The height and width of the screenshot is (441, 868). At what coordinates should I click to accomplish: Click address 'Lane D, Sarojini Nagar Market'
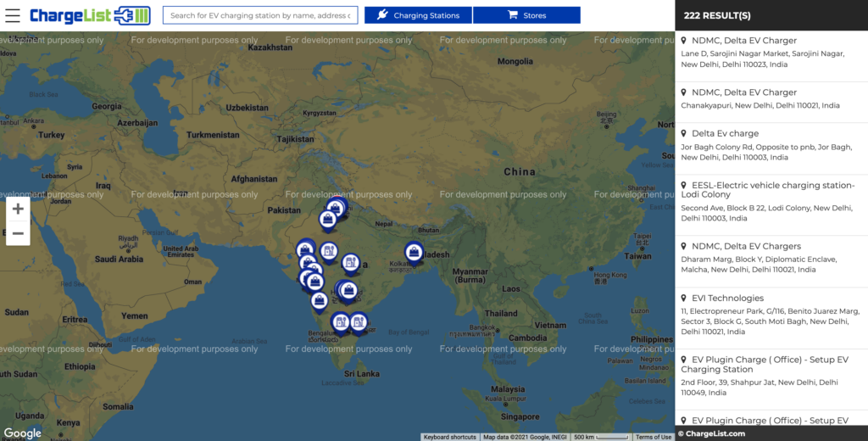pyautogui.click(x=763, y=59)
